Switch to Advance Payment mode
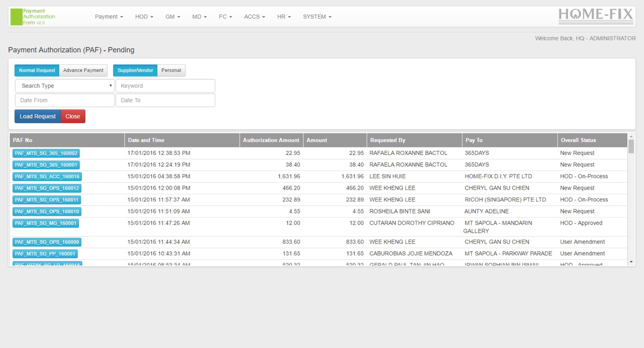Screen dimensions: 644x348 click(83, 70)
